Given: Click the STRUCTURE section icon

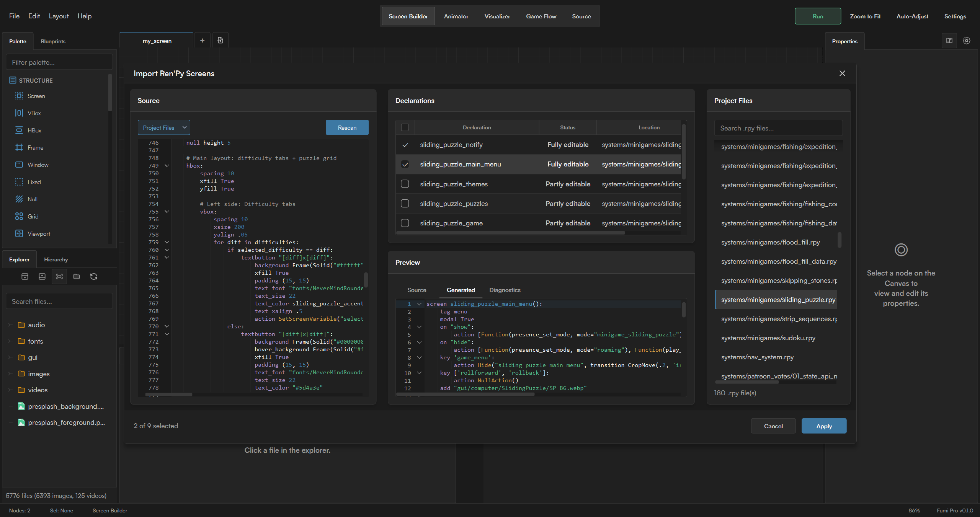Looking at the screenshot, I should [x=13, y=80].
